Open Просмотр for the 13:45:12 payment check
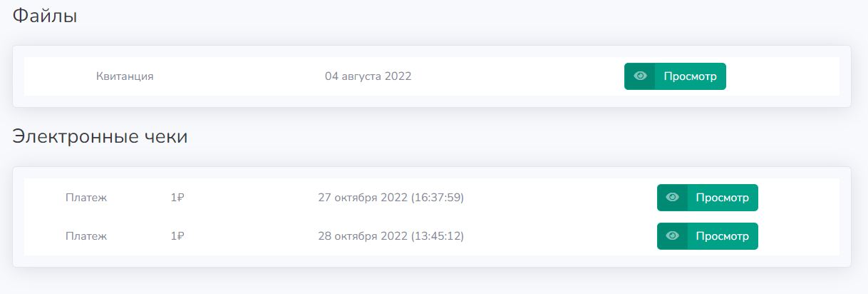This screenshot has width=868, height=294. coord(707,236)
